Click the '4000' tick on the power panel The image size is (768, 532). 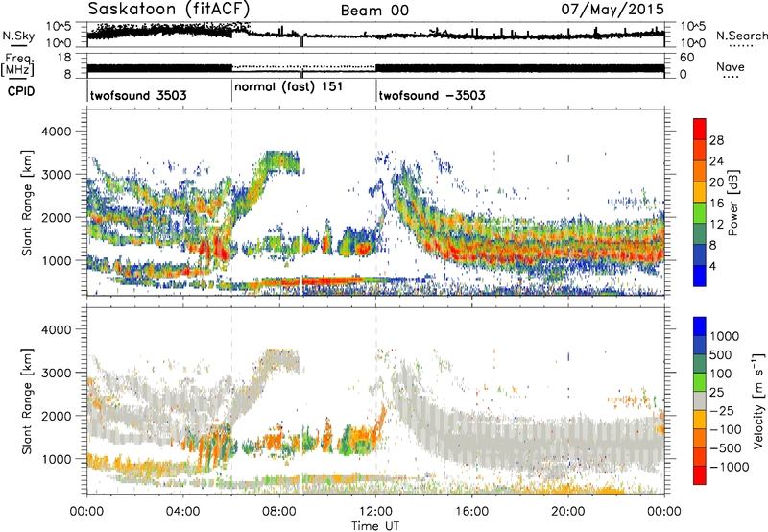(x=56, y=132)
